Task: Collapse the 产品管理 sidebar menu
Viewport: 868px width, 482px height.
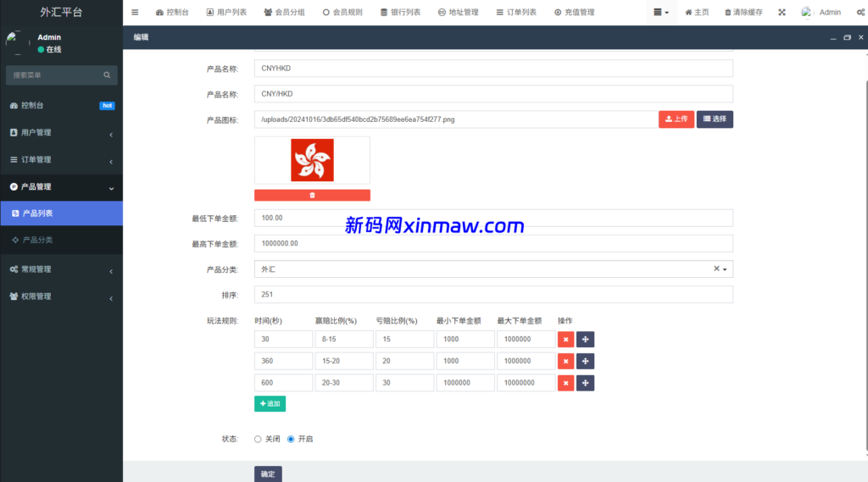Action: coord(61,186)
